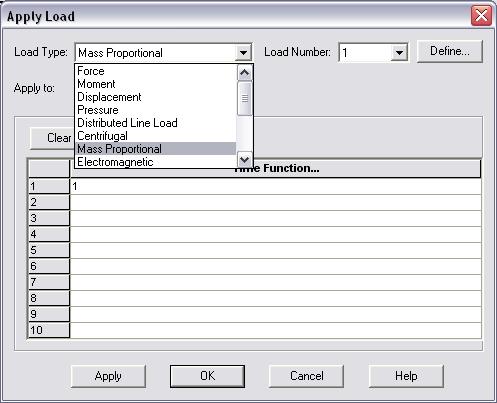
Task: Choose Pressure load type
Action: [x=156, y=110]
